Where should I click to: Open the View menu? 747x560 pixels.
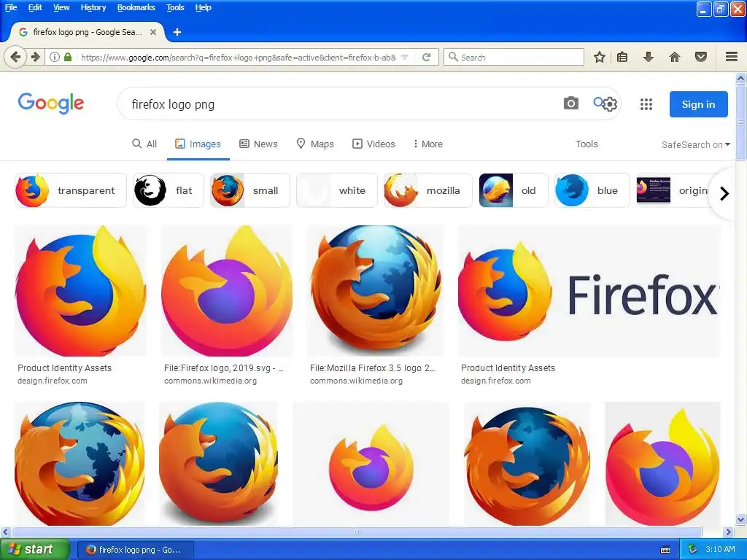coord(61,7)
